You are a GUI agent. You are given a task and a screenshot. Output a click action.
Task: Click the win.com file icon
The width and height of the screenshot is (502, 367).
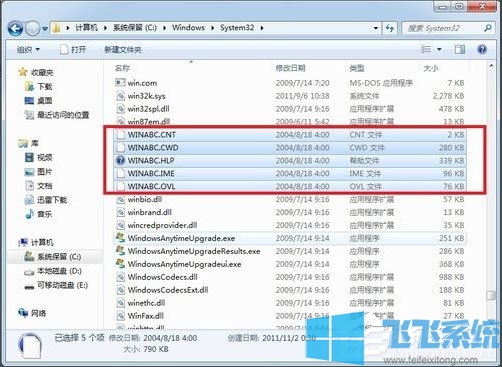coord(120,83)
